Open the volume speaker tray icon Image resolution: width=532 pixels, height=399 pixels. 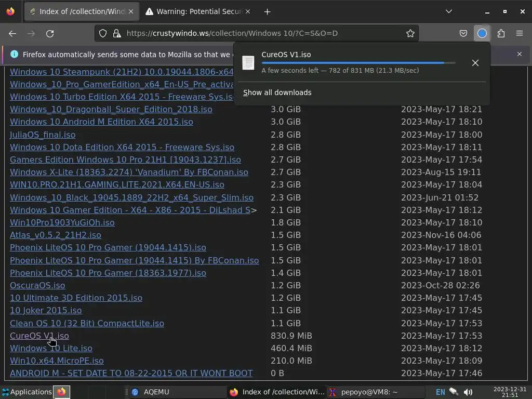point(468,392)
